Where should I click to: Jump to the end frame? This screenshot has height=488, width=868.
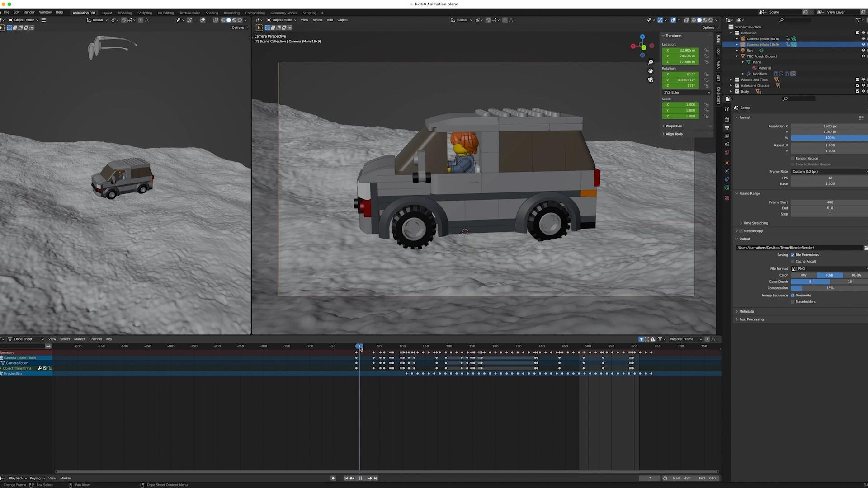point(376,478)
